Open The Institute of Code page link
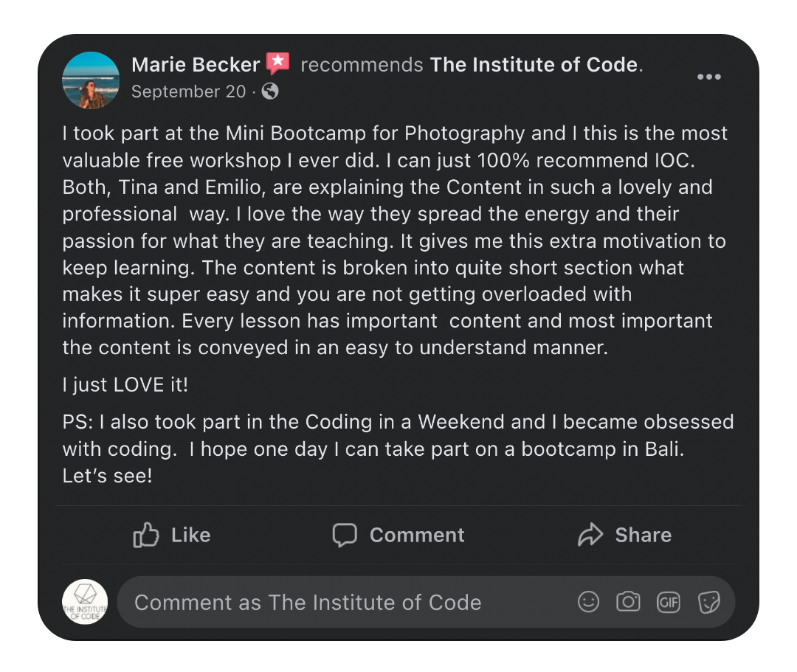 coord(534,65)
